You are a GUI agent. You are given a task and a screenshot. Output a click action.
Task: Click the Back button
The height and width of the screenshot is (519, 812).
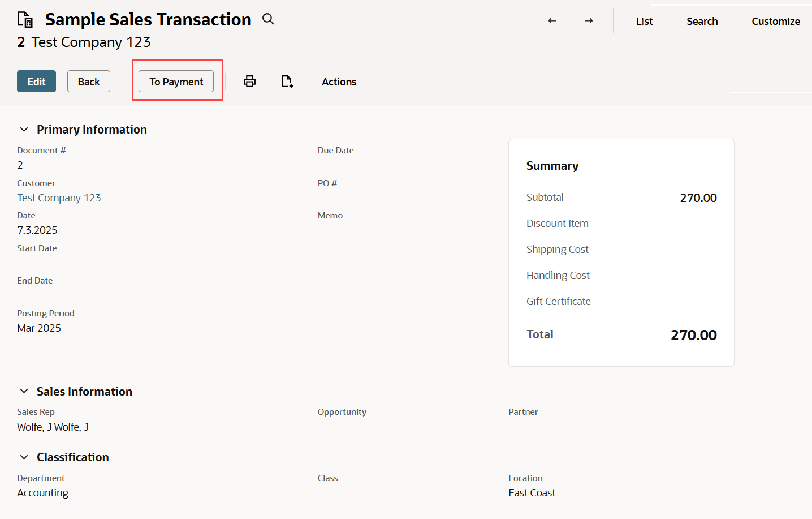pyautogui.click(x=89, y=82)
